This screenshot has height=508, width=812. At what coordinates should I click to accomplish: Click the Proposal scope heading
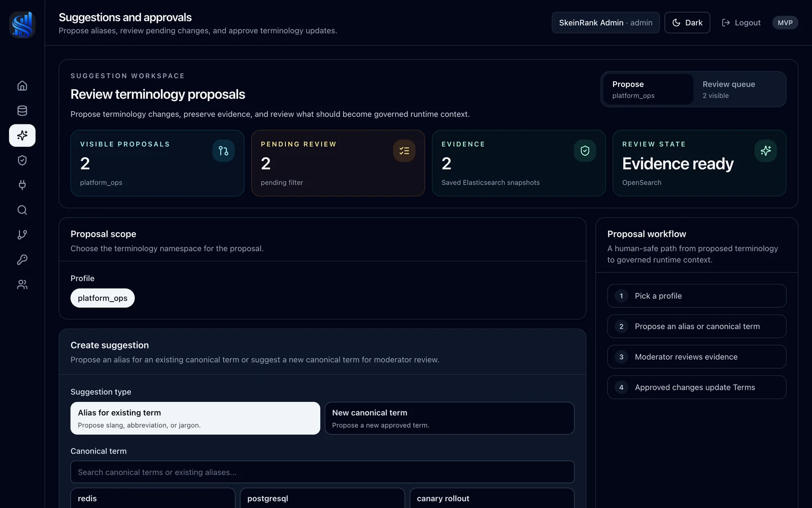(x=104, y=234)
